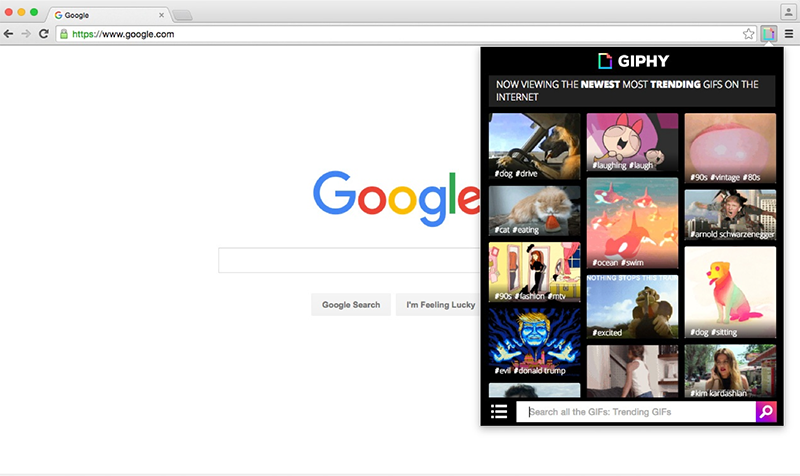Click the green padlock security icon

point(64,34)
